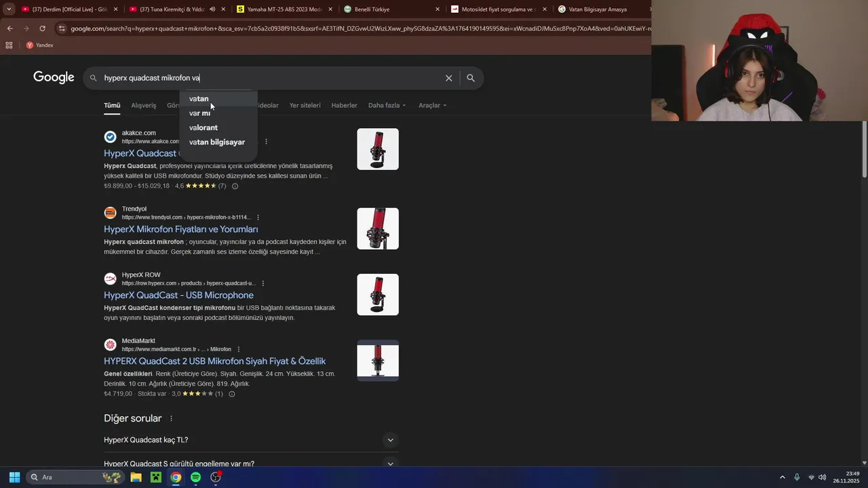Viewport: 868px width, 488px height.
Task: Open the volume control in system tray
Action: coord(823,477)
